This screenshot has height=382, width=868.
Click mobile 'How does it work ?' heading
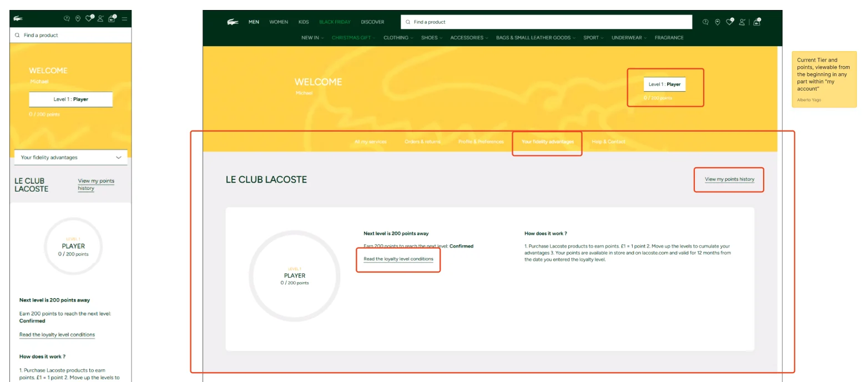pos(42,356)
